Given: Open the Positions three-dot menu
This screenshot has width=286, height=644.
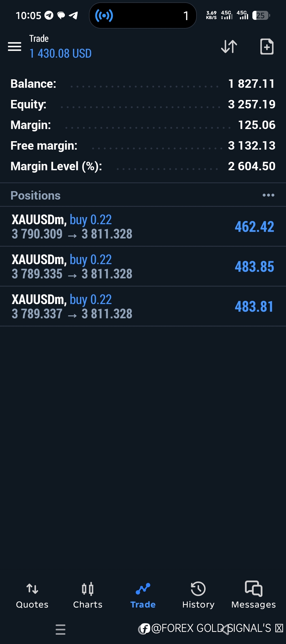Looking at the screenshot, I should tap(268, 195).
